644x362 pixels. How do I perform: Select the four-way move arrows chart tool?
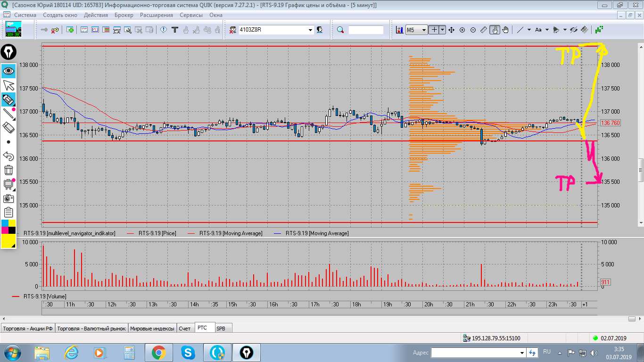(x=451, y=30)
